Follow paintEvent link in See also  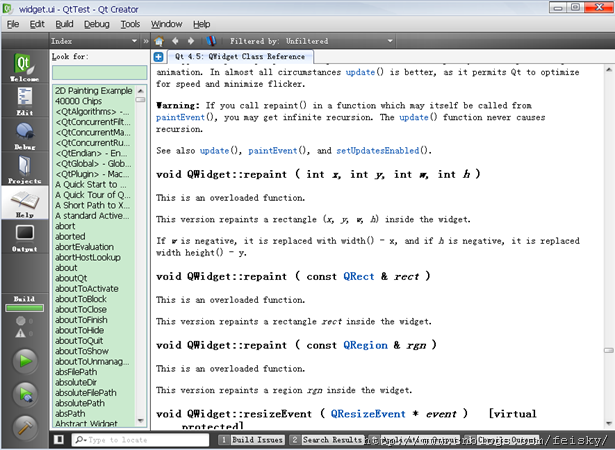coord(273,151)
